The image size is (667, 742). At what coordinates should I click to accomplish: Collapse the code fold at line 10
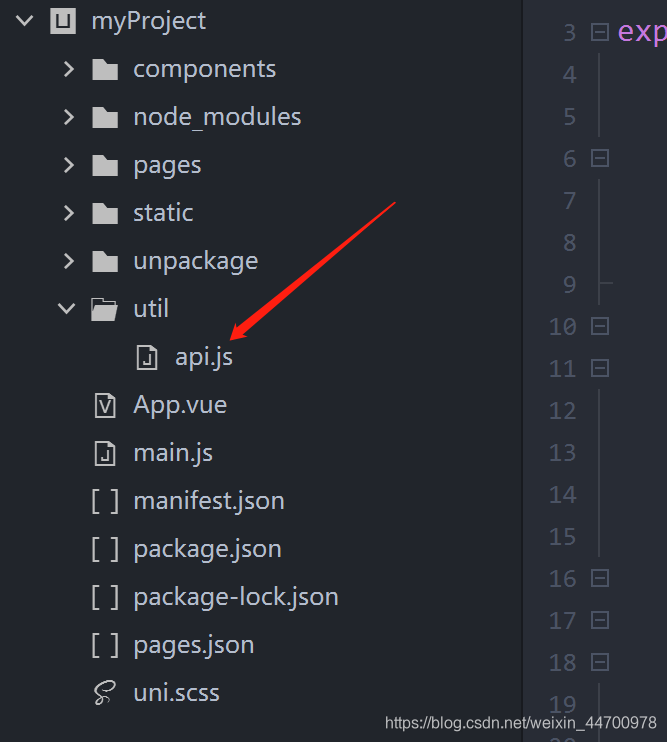(600, 327)
